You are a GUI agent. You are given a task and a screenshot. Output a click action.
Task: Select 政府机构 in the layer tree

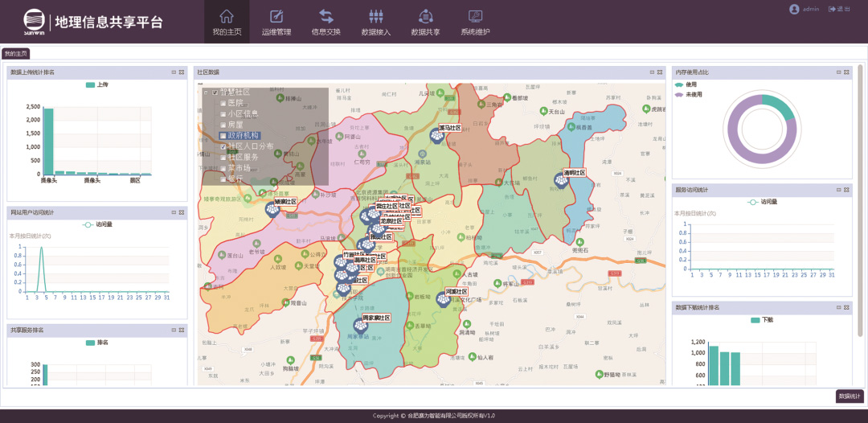(x=243, y=136)
